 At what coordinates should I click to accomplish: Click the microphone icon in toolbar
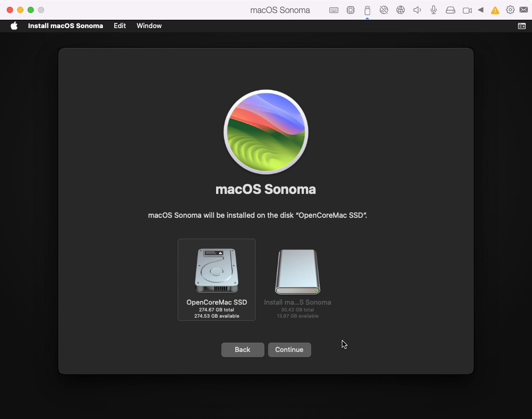(x=433, y=10)
